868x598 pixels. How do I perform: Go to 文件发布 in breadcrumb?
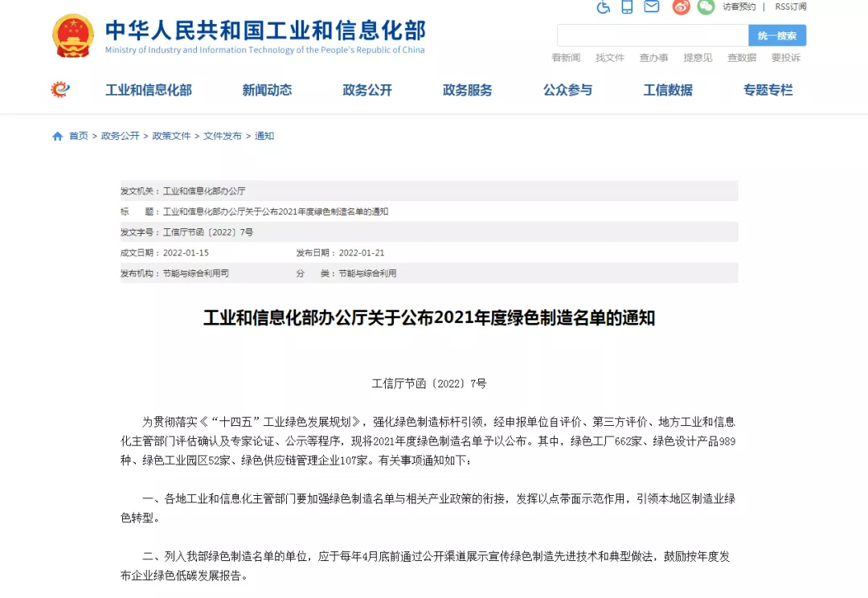(223, 136)
